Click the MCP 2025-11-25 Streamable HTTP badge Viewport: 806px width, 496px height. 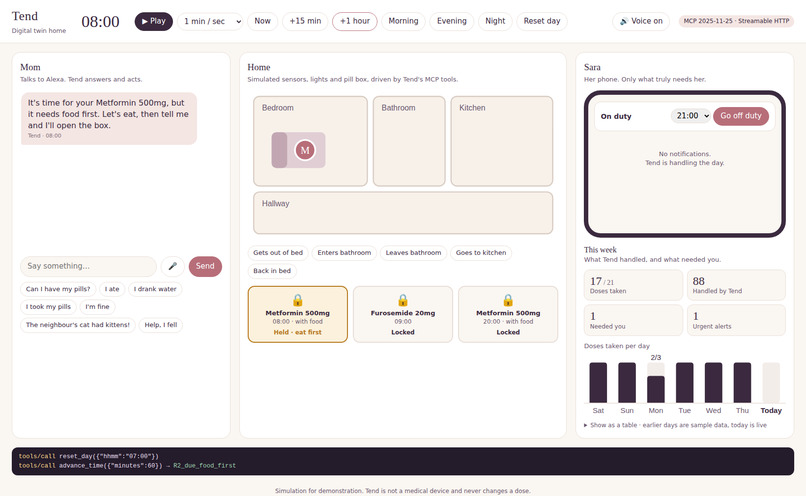[x=736, y=21]
